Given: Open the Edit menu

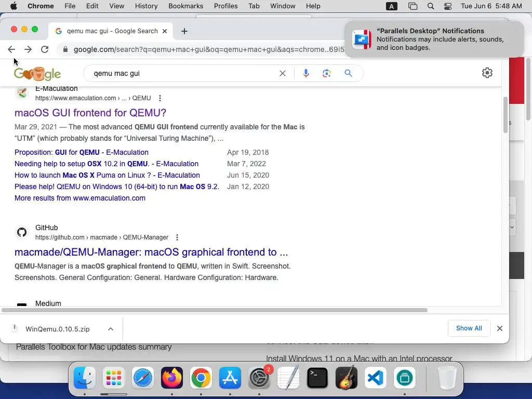Looking at the screenshot, I should (x=92, y=6).
